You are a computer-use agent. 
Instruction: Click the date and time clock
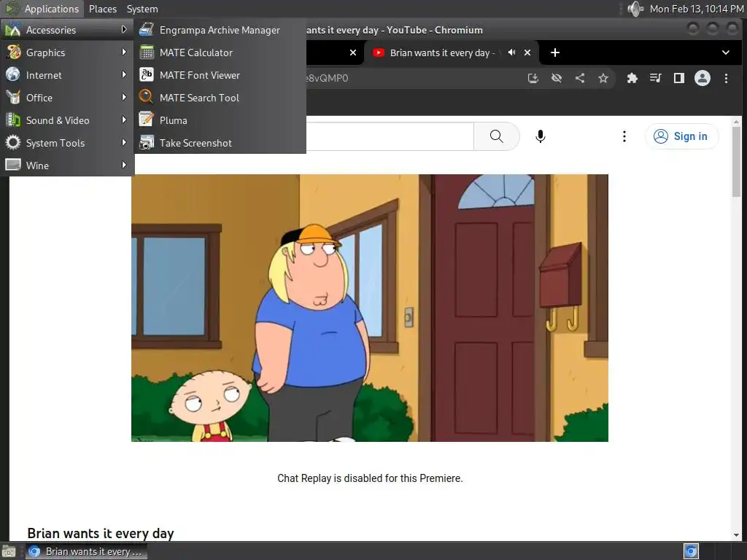point(697,9)
